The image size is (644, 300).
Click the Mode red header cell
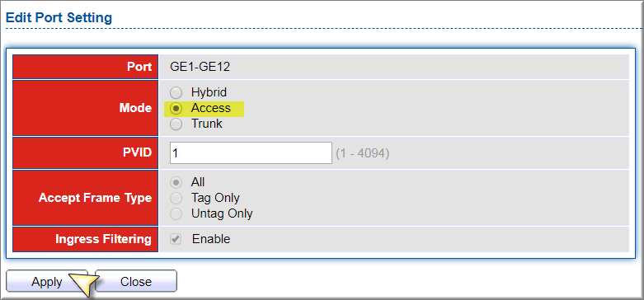pos(85,108)
